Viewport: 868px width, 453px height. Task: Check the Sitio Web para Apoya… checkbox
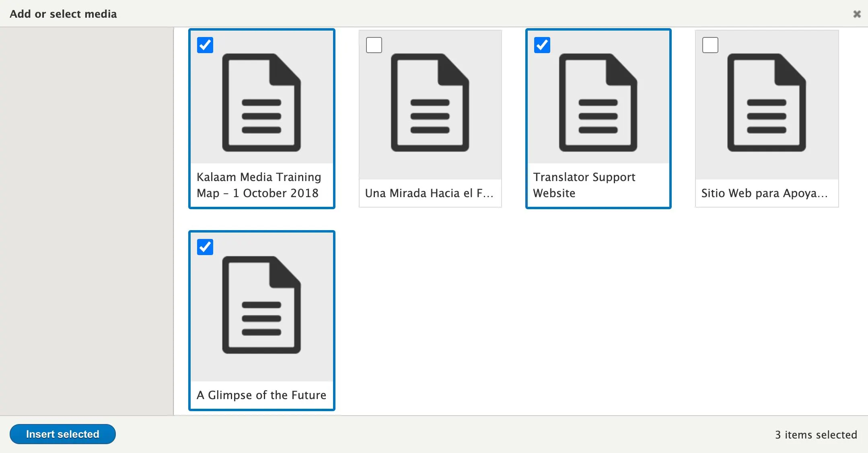[710, 45]
